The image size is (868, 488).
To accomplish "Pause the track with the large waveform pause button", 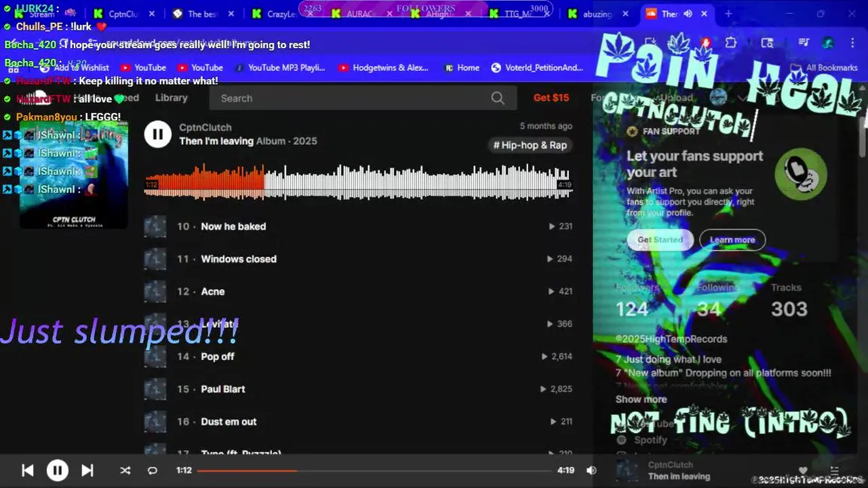I will 157,134.
